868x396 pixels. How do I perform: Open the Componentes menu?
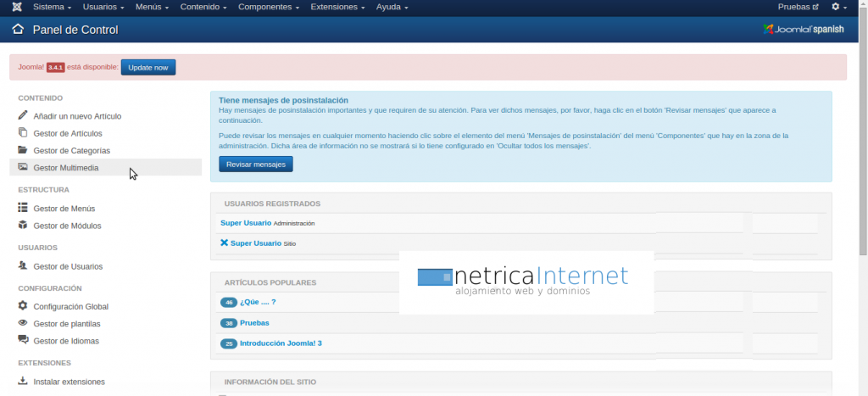pos(269,7)
